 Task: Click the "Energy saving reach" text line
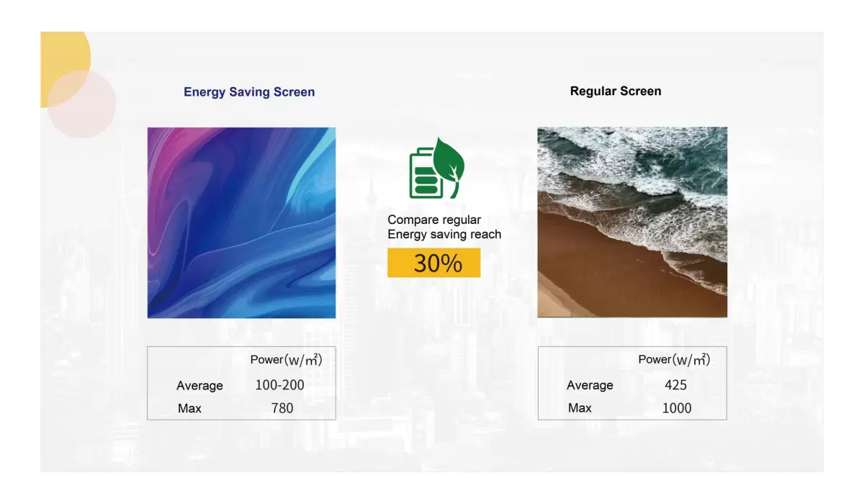[x=444, y=234]
